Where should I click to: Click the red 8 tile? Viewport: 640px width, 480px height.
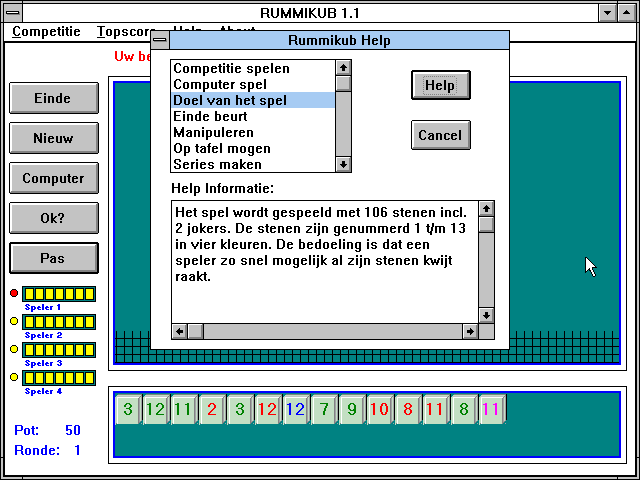(408, 409)
